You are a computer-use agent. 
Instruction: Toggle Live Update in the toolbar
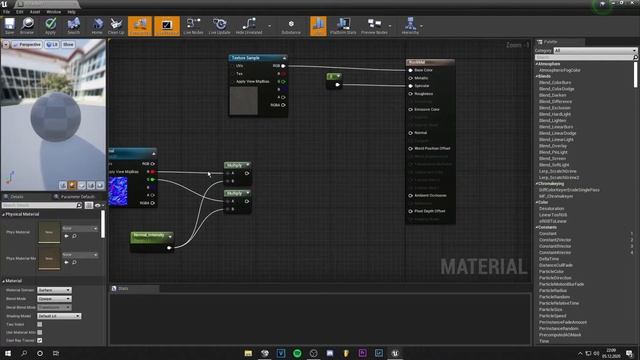(220, 26)
